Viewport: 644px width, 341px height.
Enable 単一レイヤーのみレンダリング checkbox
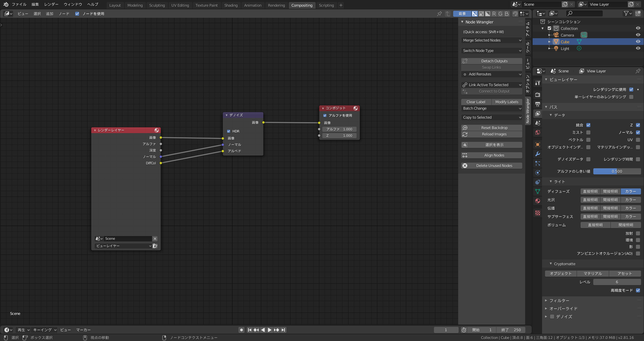pyautogui.click(x=631, y=97)
